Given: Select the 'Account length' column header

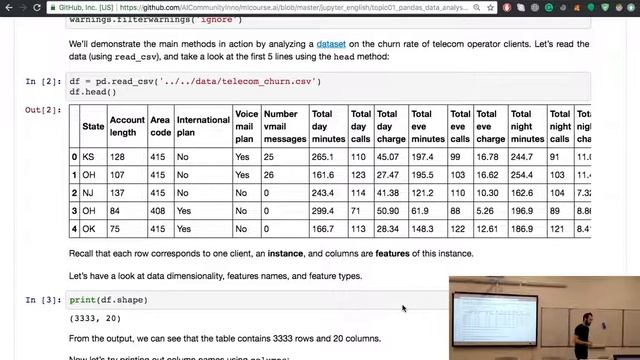Looking at the screenshot, I should [x=127, y=126].
